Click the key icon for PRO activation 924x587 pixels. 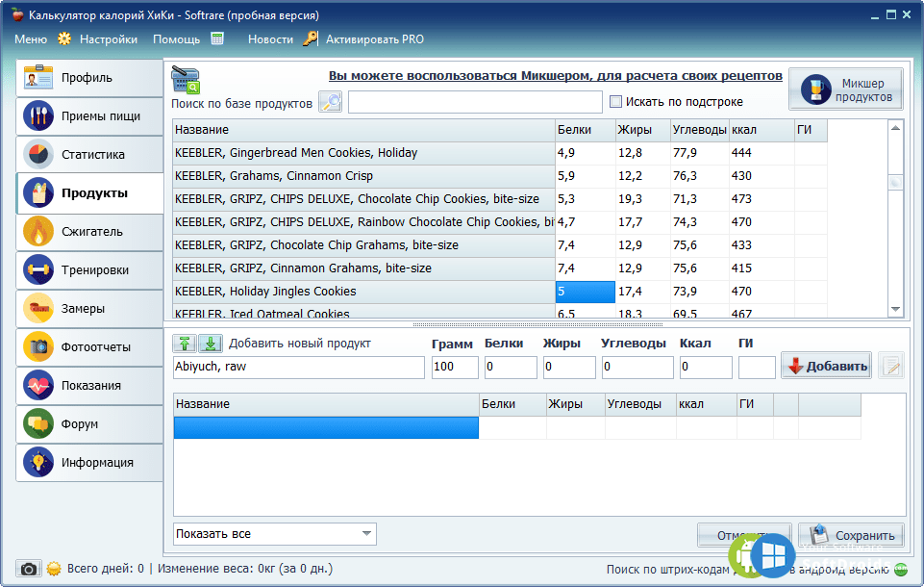311,38
